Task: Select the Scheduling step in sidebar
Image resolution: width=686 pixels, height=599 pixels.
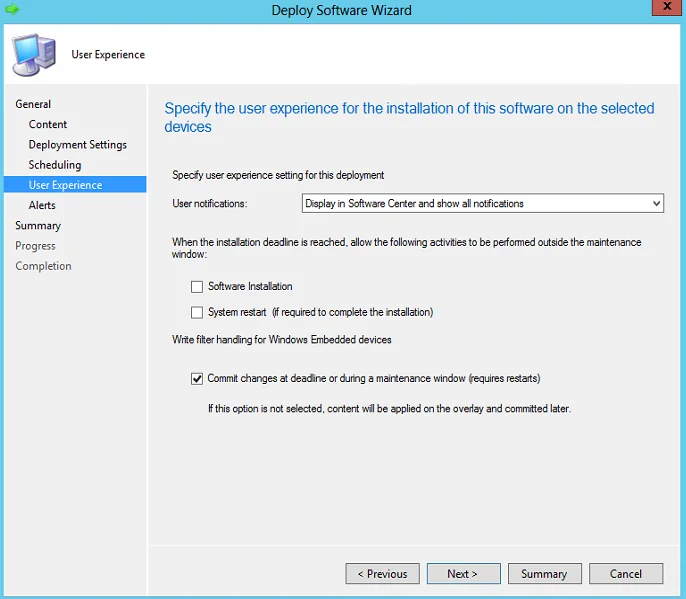Action: pyautogui.click(x=55, y=165)
